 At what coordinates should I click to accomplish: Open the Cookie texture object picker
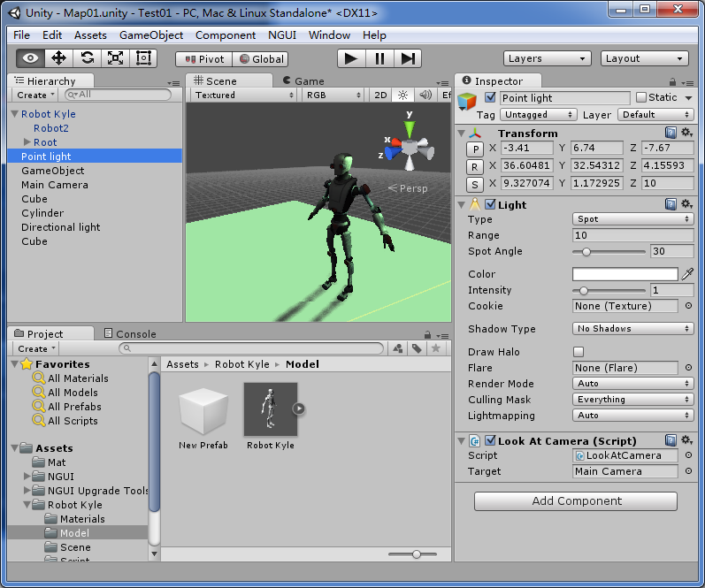tap(688, 306)
